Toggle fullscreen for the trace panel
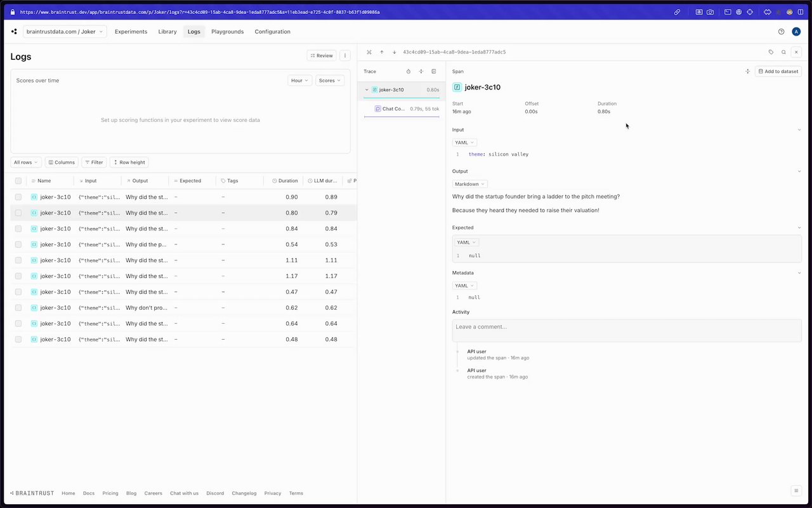 tap(369, 52)
